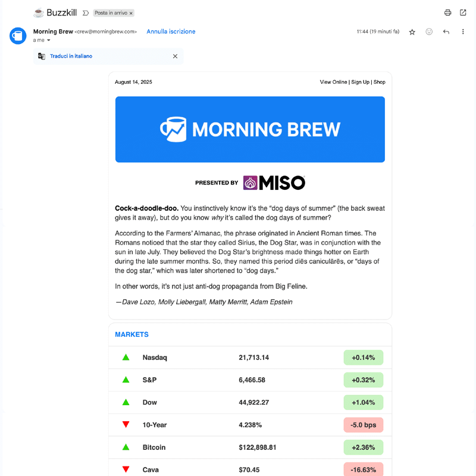Open the three-dot more options menu
Image resolution: width=476 pixels, height=476 pixels.
pyautogui.click(x=463, y=32)
